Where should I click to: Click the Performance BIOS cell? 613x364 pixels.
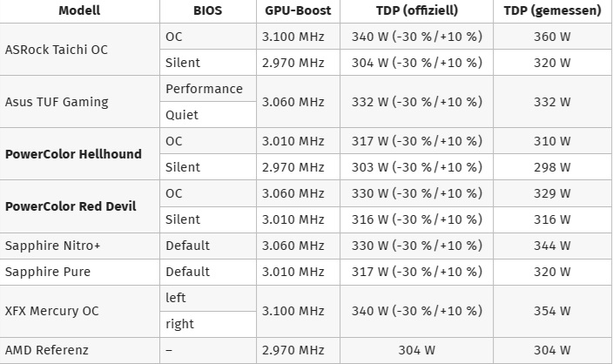click(204, 89)
